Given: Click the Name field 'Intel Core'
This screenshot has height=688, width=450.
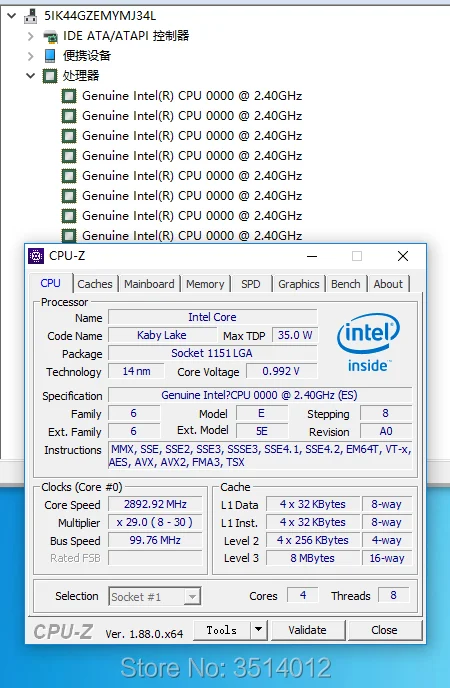Looking at the screenshot, I should point(213,317).
